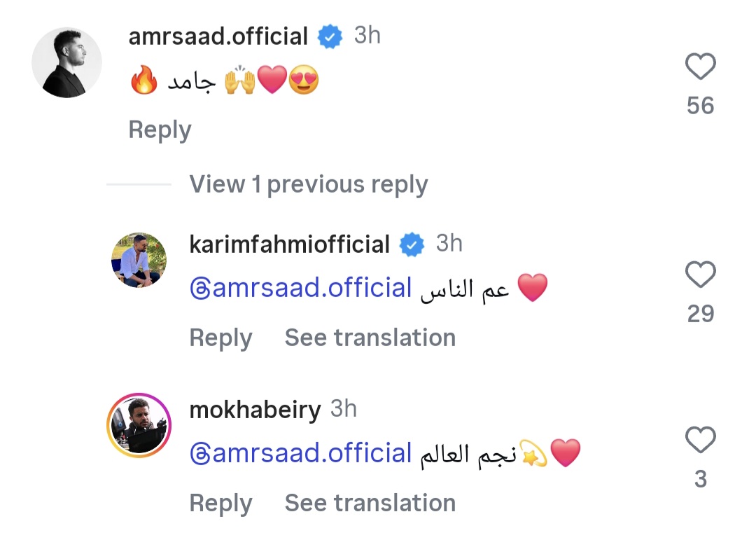Reply to mokhabeiry's comment

click(x=220, y=503)
